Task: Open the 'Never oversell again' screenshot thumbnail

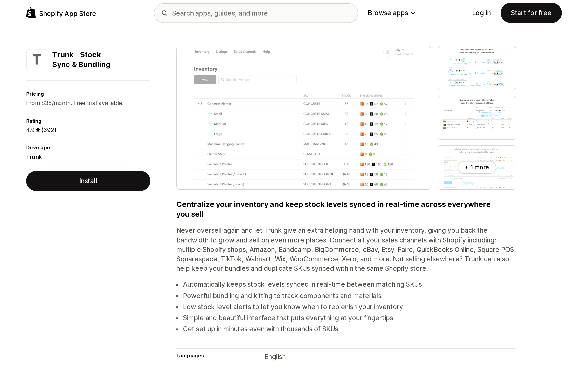Action: tap(477, 68)
